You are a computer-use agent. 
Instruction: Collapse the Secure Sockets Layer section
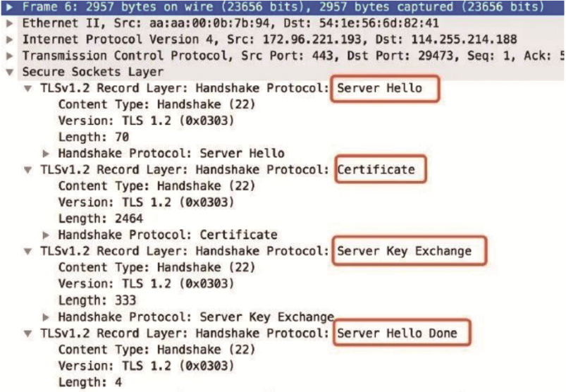pos(9,72)
